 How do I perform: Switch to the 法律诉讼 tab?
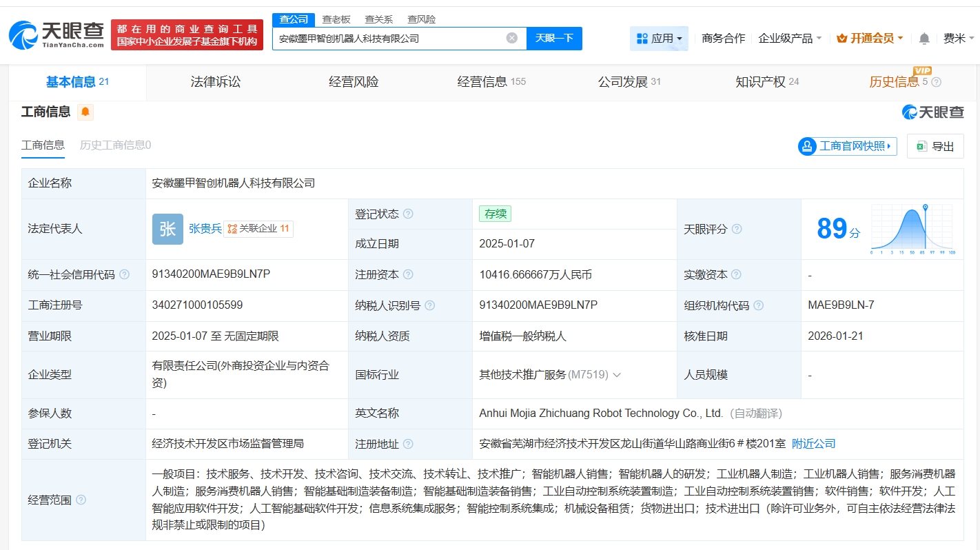click(x=216, y=82)
